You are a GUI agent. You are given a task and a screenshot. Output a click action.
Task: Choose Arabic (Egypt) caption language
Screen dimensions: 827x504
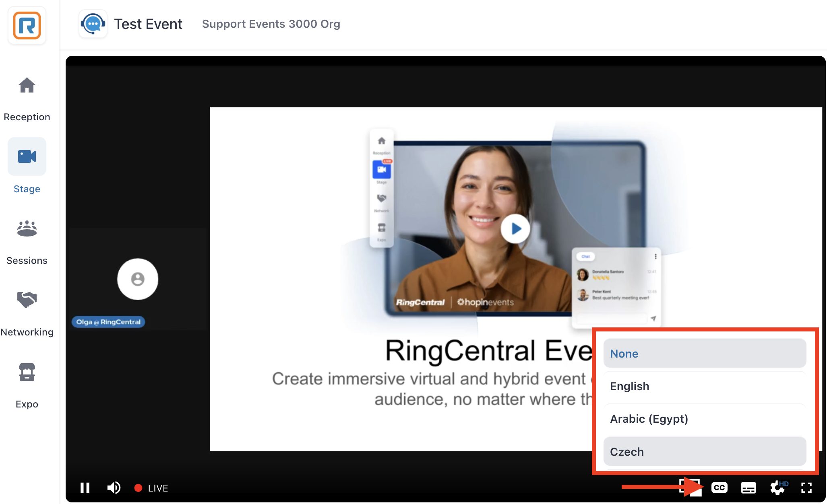click(x=705, y=419)
